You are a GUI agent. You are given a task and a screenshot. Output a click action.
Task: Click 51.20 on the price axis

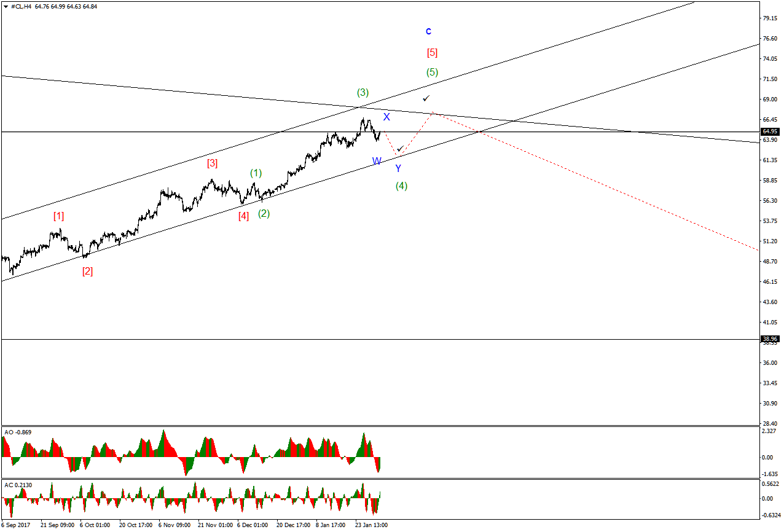770,241
